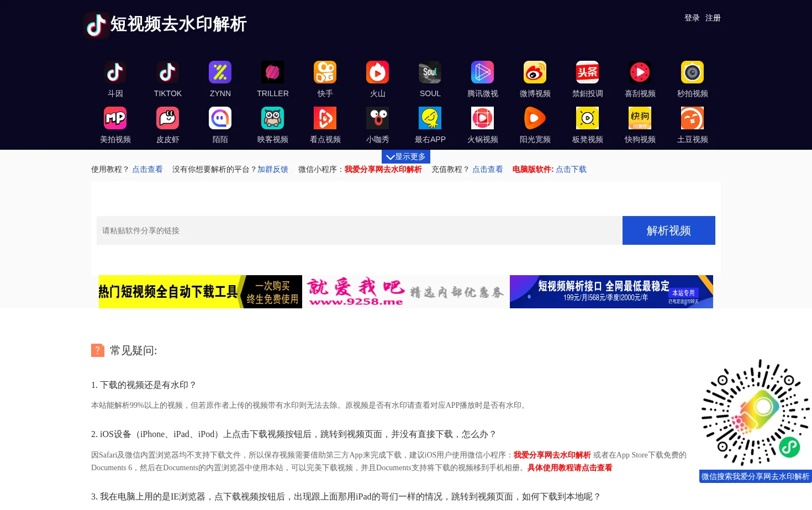Select the 陌陌 icon
The height and width of the screenshot is (510, 812).
[220, 118]
